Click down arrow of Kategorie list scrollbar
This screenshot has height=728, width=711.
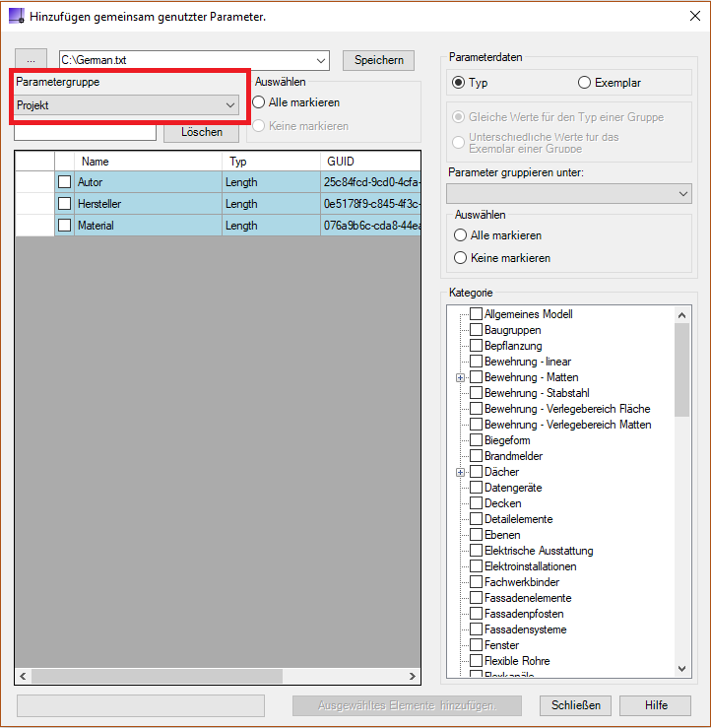(x=681, y=669)
